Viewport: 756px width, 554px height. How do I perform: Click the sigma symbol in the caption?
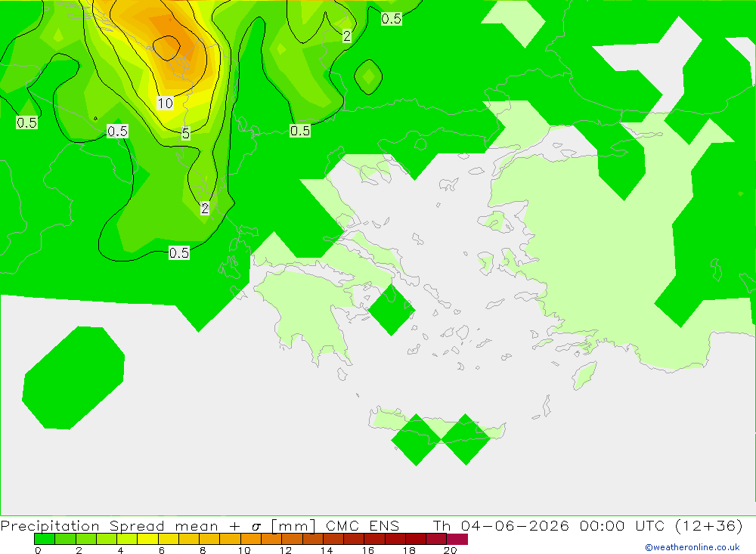pos(256,527)
